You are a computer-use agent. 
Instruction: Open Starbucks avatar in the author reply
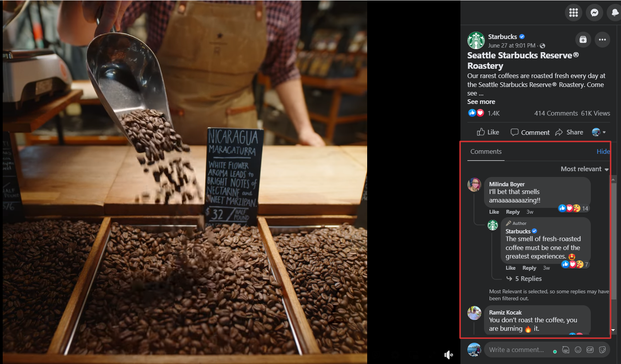pos(493,225)
